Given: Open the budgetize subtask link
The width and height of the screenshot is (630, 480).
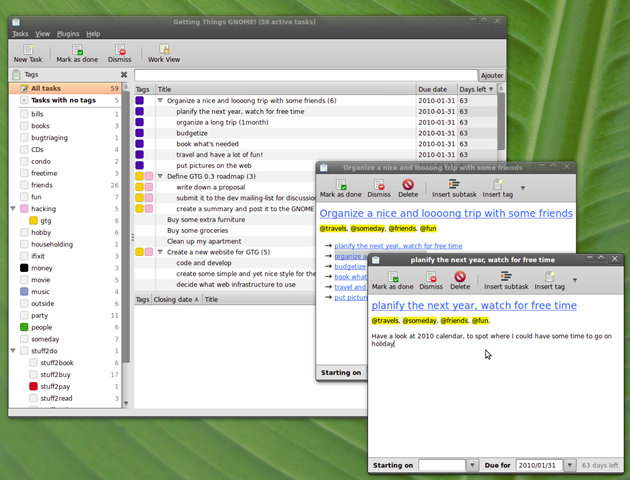Looking at the screenshot, I should 350,266.
